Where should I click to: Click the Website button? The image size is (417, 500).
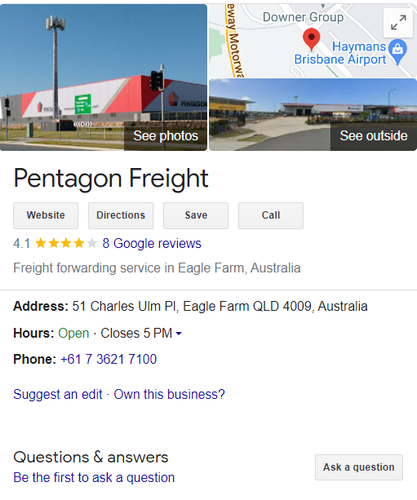point(46,215)
